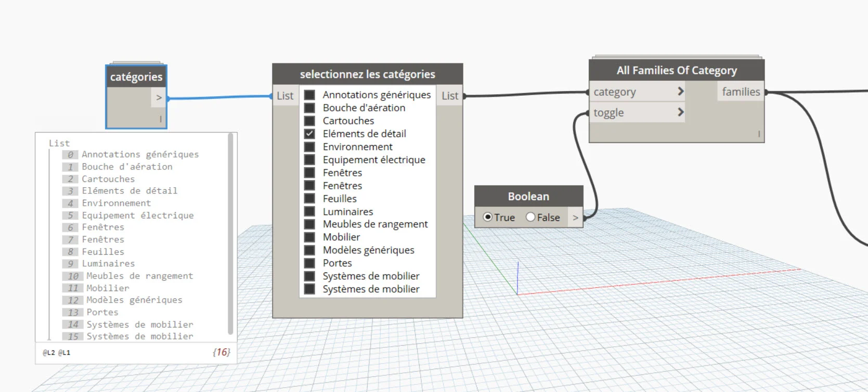
Task: Select preview row 11 Mobilier
Action: (96, 288)
